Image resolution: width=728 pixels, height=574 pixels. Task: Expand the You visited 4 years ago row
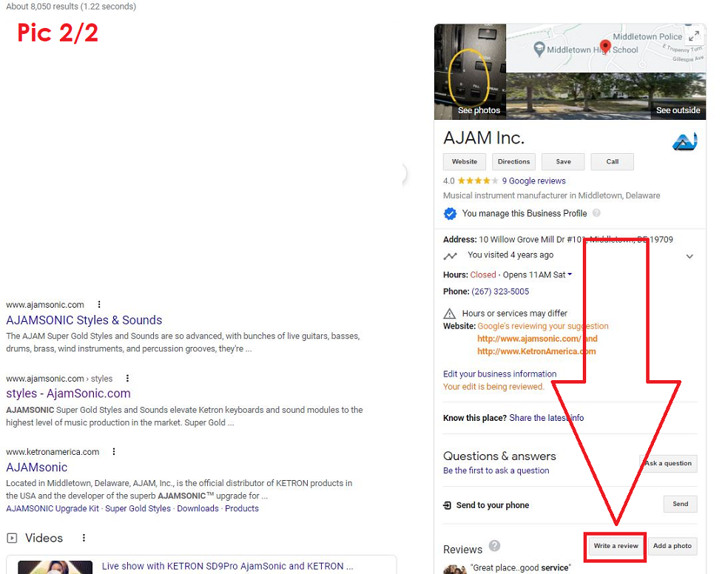pos(690,256)
